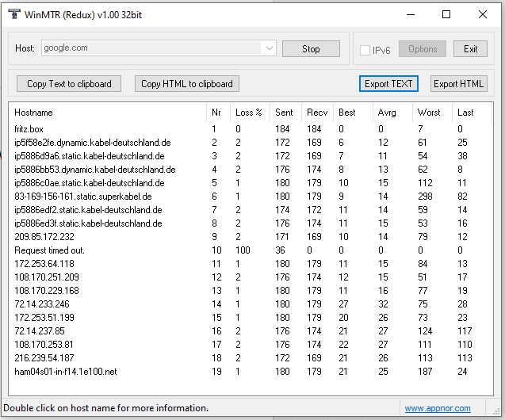
Task: Export results as TEXT
Action: point(388,84)
